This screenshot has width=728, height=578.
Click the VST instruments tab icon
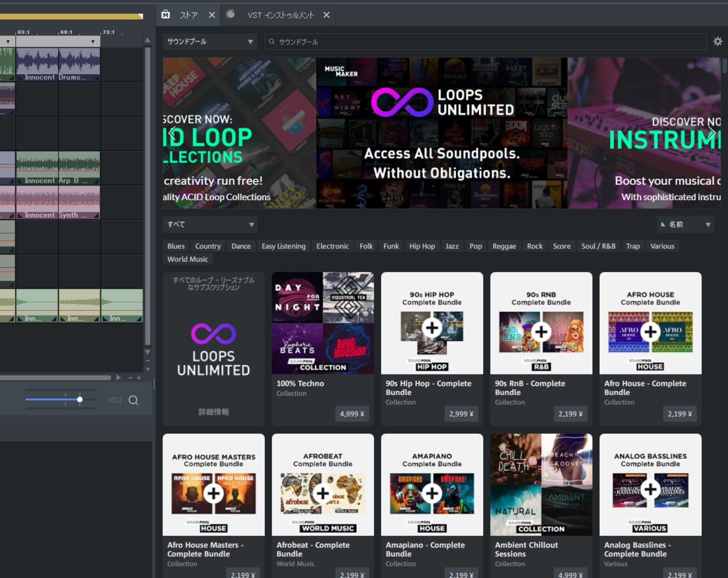230,14
